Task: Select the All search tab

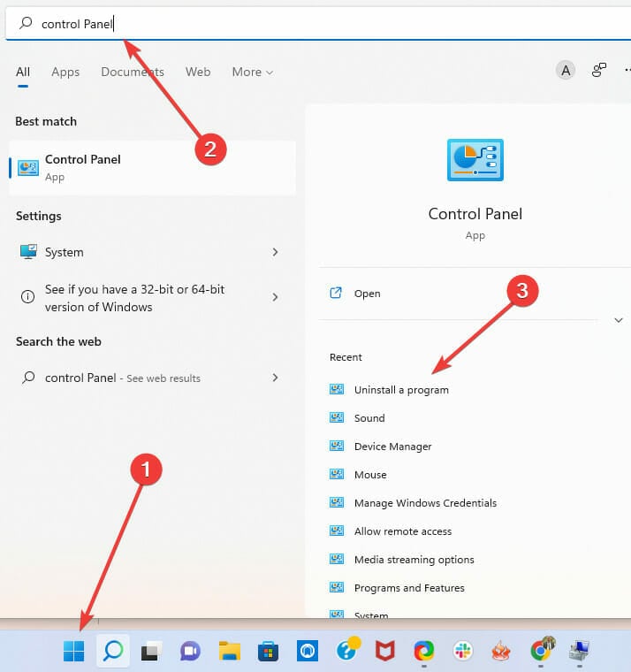Action: [23, 72]
